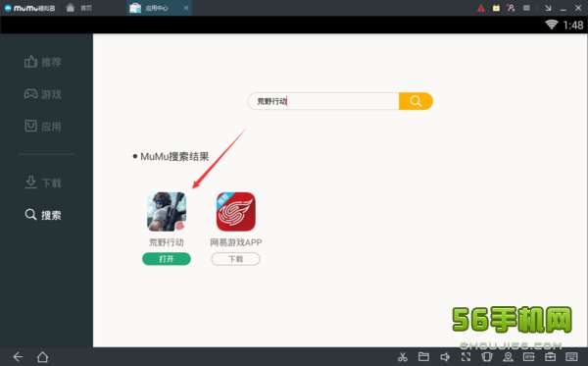Open the shared folder icon in bottom bar
The width and height of the screenshot is (588, 366).
tap(423, 356)
